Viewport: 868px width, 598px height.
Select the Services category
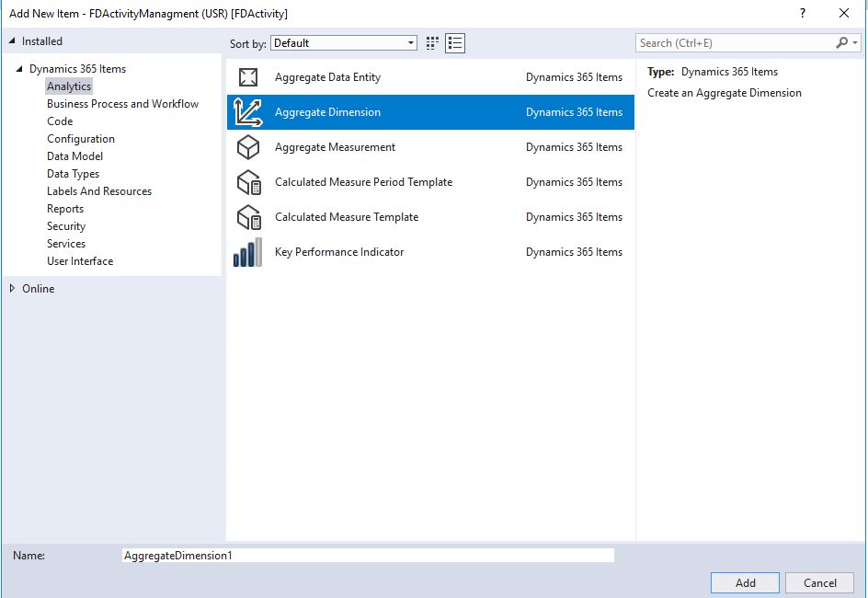pos(66,244)
